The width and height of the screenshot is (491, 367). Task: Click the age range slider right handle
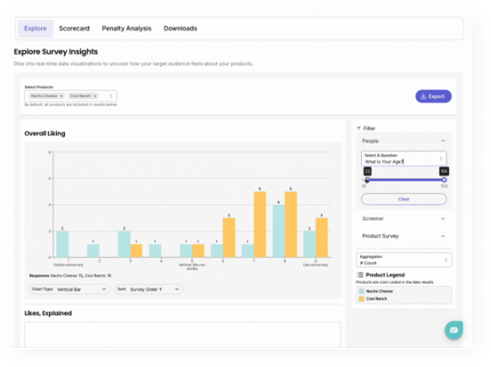click(x=444, y=180)
